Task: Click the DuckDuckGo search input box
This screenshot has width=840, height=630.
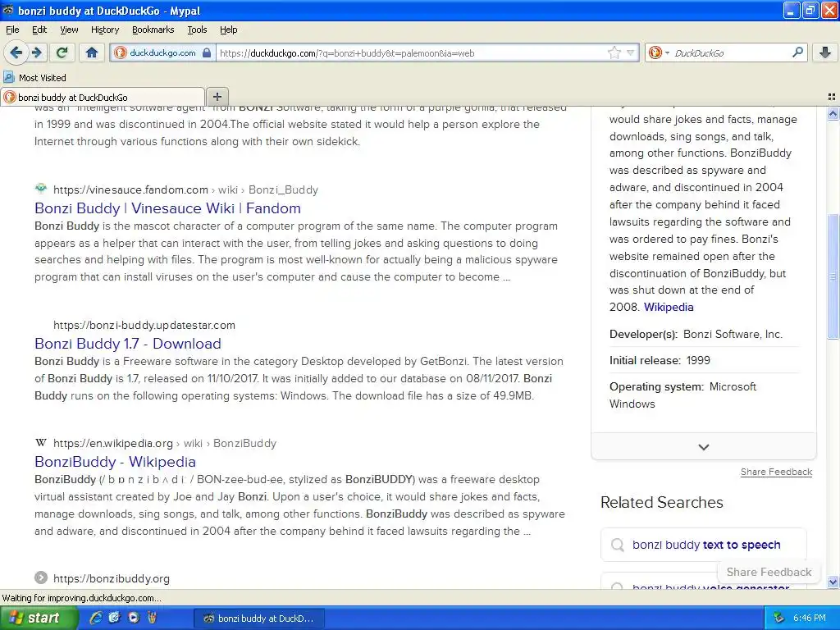Action: tap(731, 52)
